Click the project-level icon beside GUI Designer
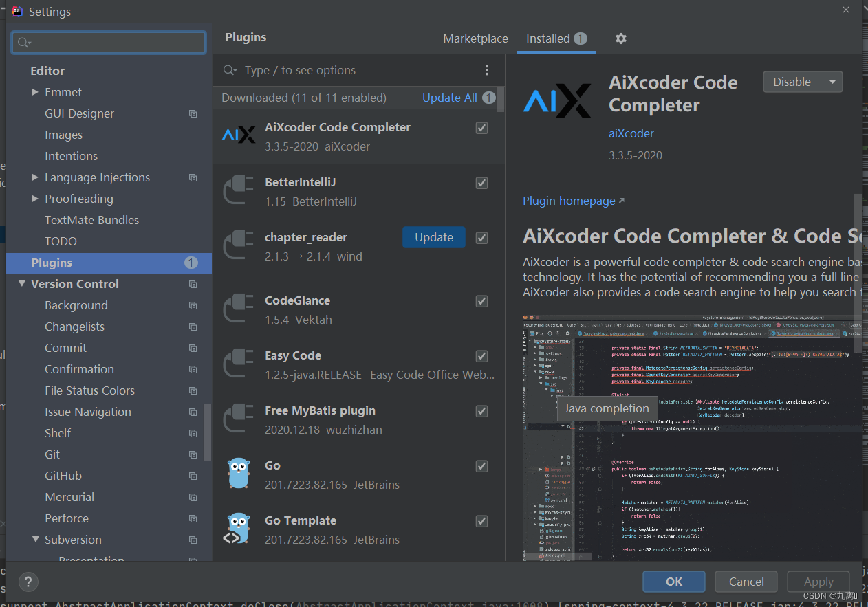This screenshot has width=868, height=607. [193, 114]
